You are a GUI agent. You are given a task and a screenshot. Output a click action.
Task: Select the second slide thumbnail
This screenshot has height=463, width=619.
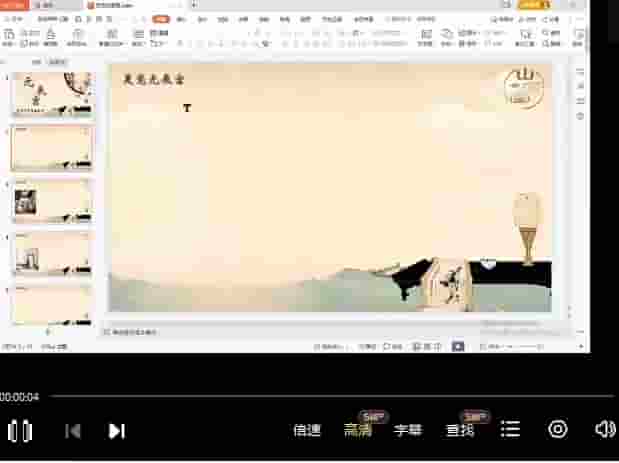[52, 148]
